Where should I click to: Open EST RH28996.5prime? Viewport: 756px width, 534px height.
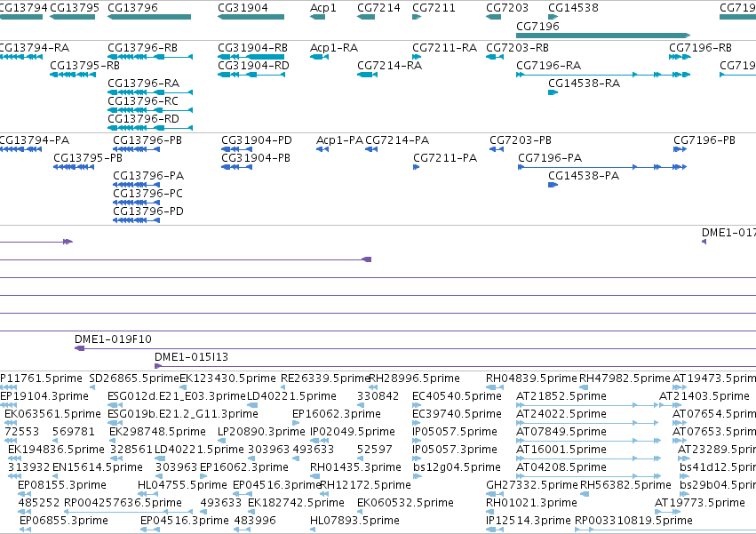tap(373, 387)
